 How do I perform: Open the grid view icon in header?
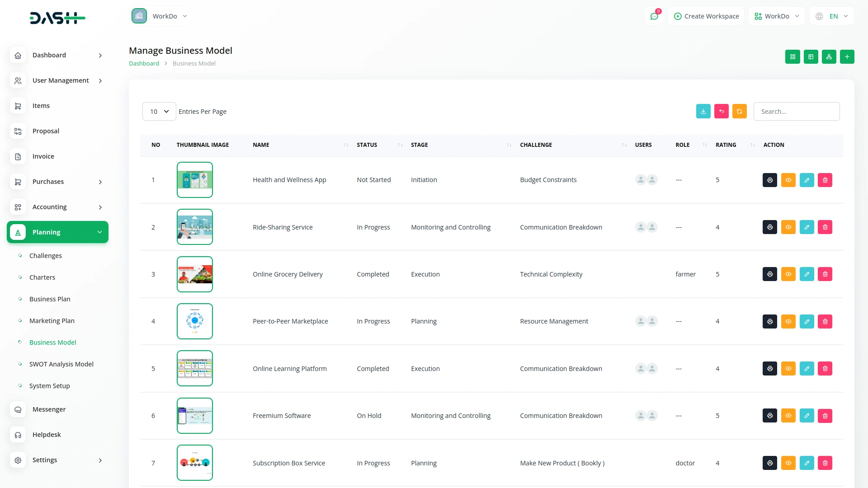(x=793, y=57)
